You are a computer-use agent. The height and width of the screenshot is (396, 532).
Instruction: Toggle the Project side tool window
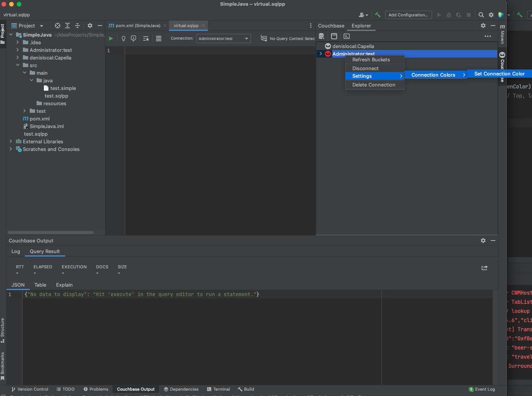point(3,34)
